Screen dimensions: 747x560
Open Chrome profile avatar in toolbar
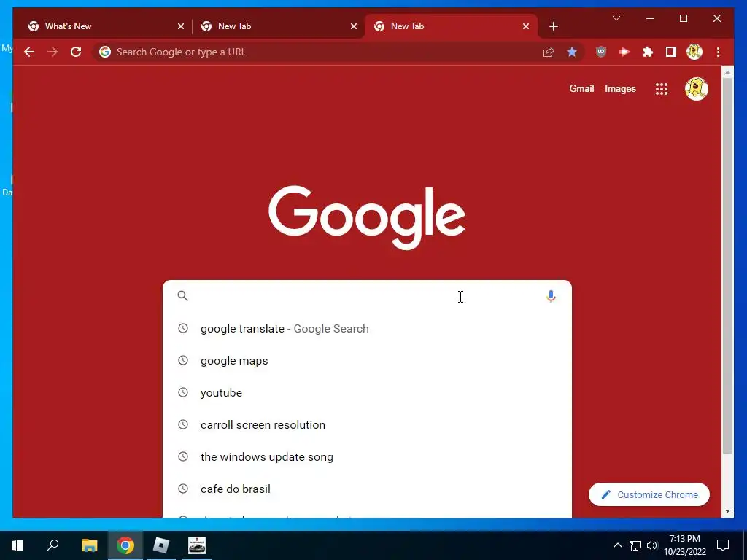tap(694, 52)
